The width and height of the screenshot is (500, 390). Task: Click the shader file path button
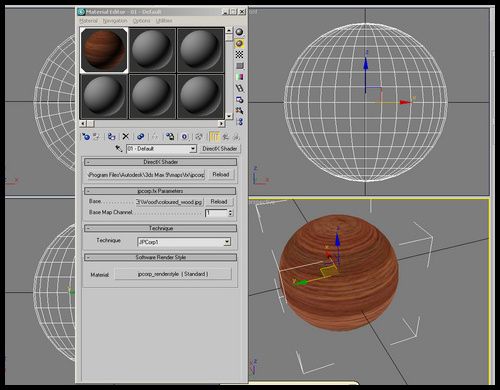click(x=146, y=175)
